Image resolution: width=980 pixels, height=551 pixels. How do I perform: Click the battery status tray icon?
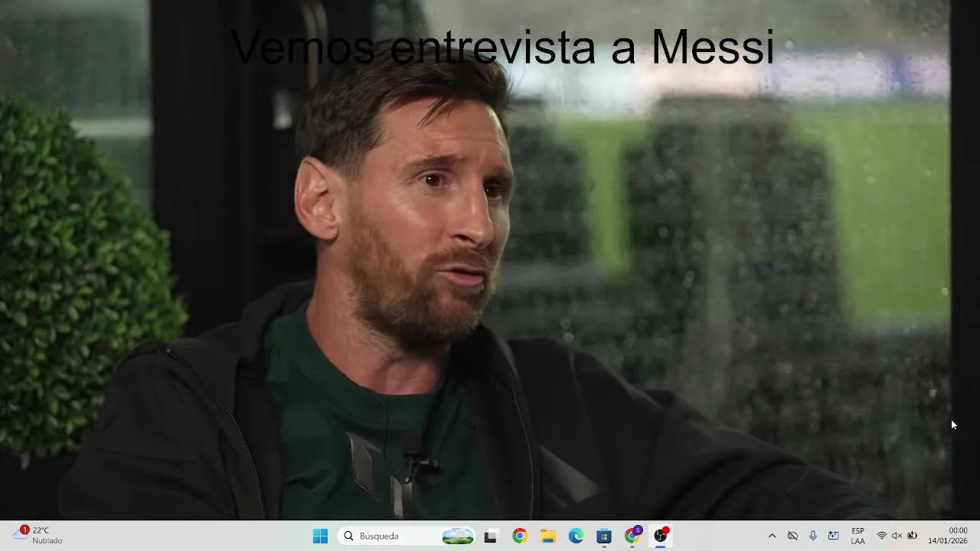tap(912, 536)
